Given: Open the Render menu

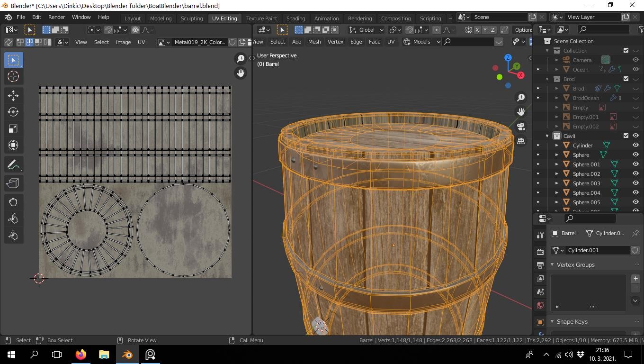Looking at the screenshot, I should [x=56, y=17].
